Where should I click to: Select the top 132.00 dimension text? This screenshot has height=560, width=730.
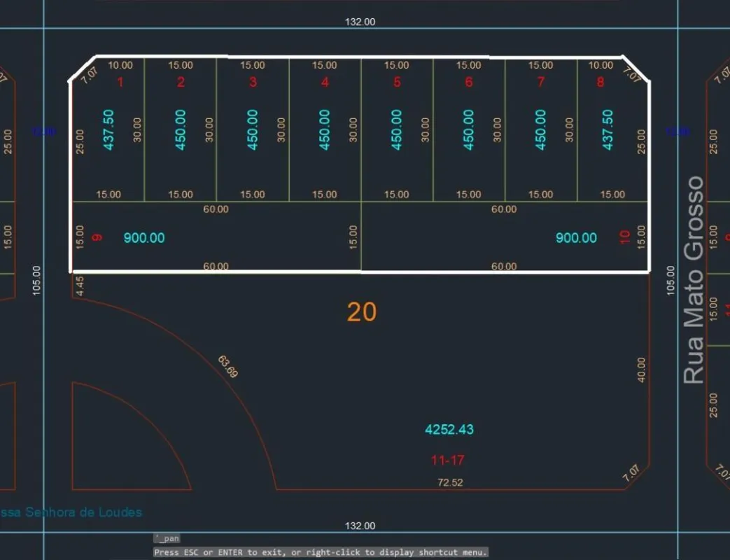tap(360, 22)
